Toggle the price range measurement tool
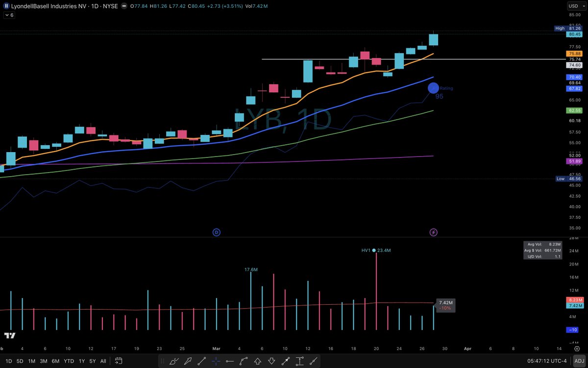Viewport: 588px width, 368px height. [299, 361]
